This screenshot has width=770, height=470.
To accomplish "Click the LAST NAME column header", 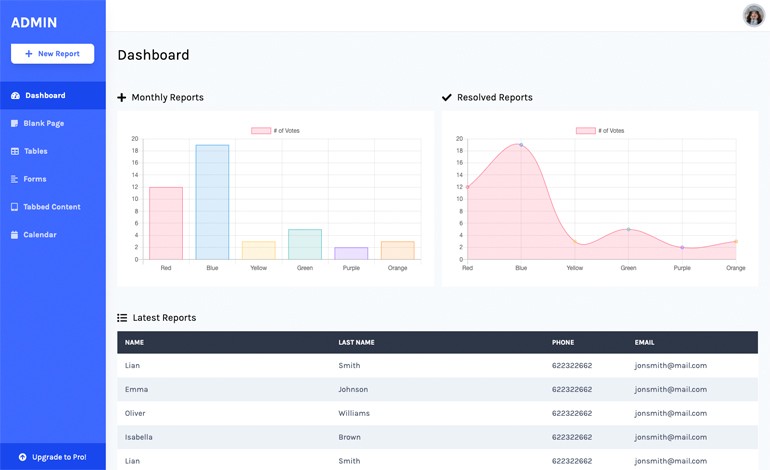I will click(357, 342).
